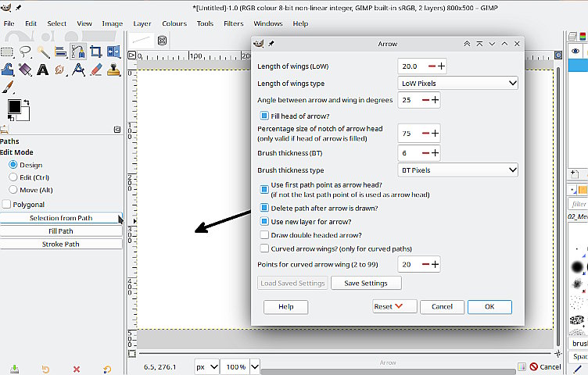Open the Select menu
This screenshot has width=588, height=375.
(56, 23)
